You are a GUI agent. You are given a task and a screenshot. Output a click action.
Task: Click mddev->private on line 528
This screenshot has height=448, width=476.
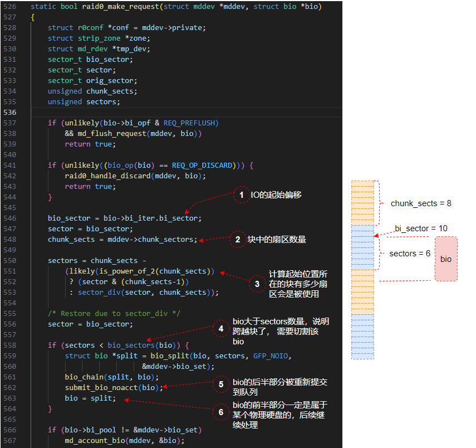[172, 28]
